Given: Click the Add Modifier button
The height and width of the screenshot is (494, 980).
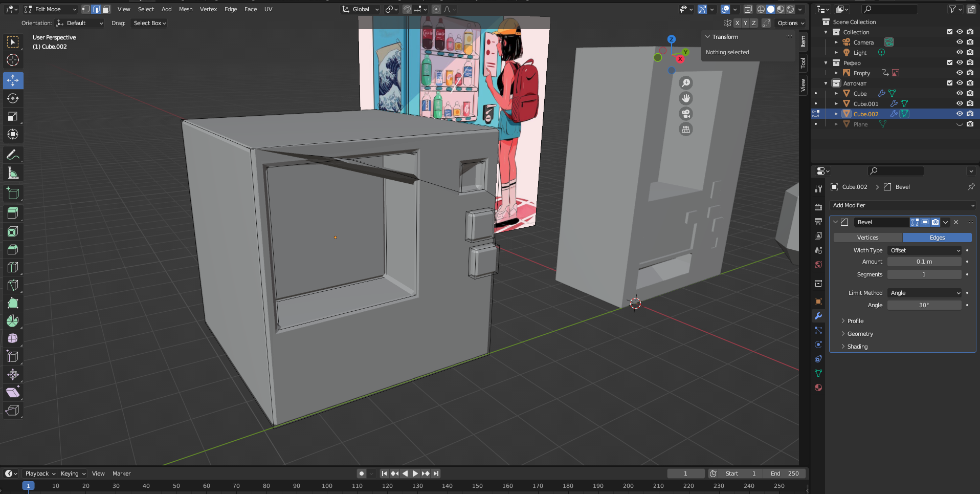Looking at the screenshot, I should click(903, 205).
